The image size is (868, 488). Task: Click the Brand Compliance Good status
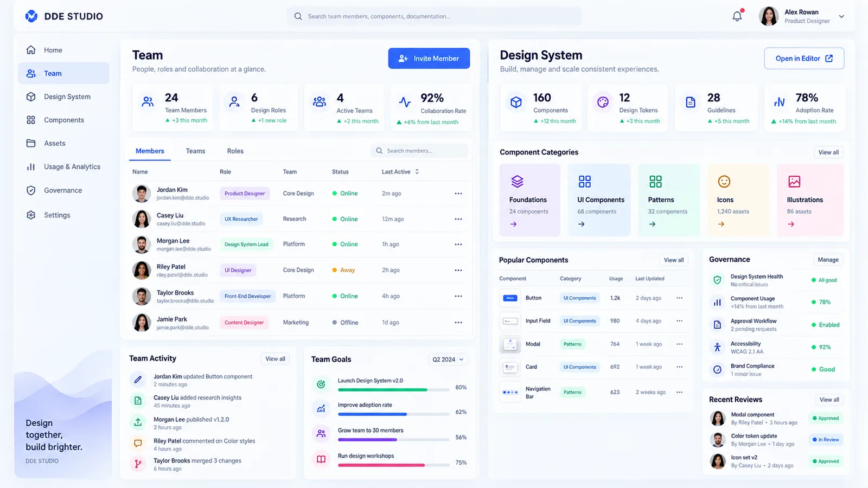[823, 369]
